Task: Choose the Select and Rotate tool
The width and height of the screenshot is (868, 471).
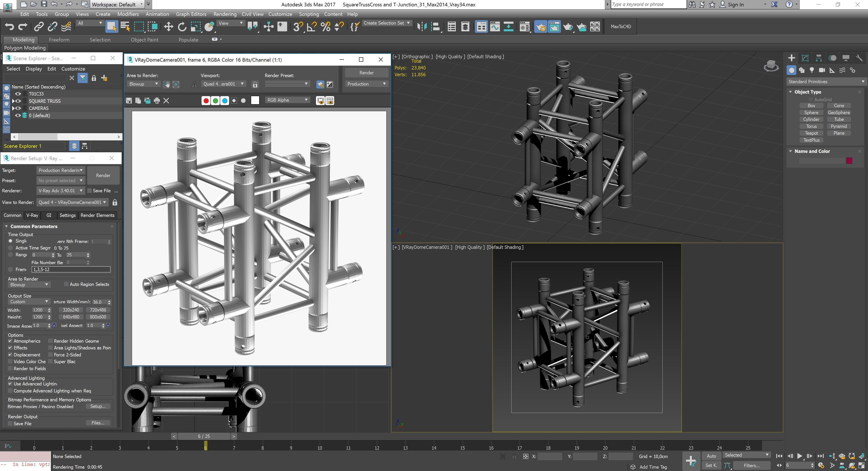Action: point(182,27)
